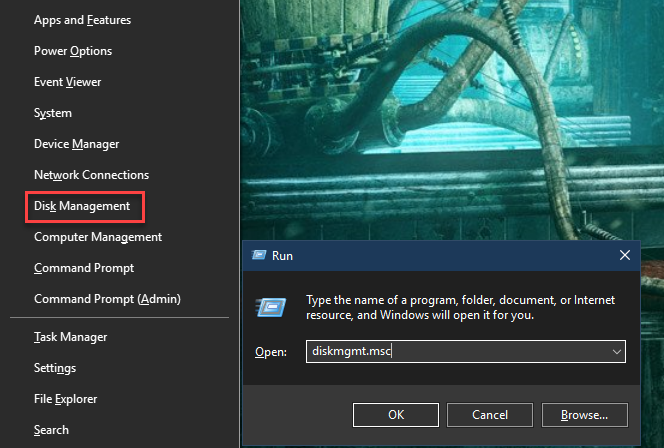The height and width of the screenshot is (448, 664).
Task: Choose the System menu entry
Action: (53, 113)
